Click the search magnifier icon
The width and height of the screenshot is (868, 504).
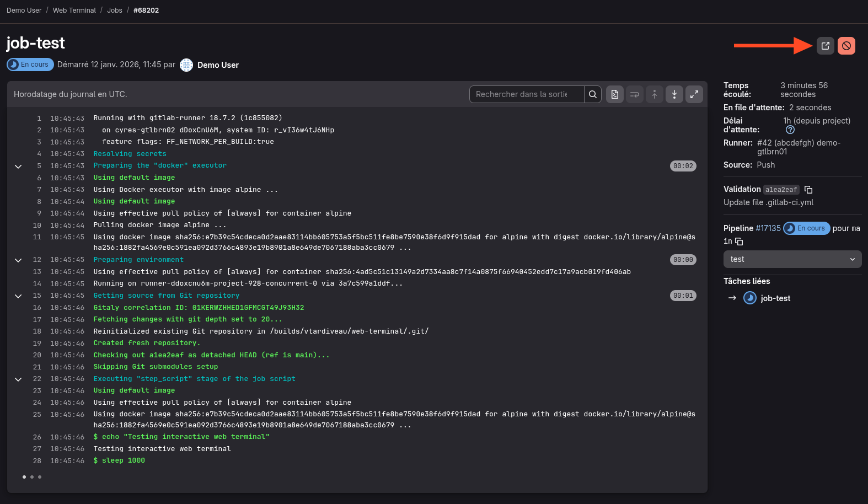[592, 94]
